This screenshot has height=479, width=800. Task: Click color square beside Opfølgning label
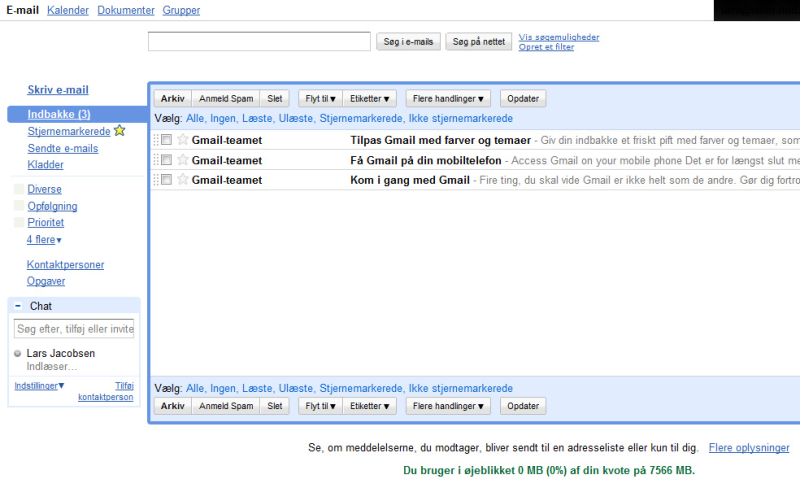pyautogui.click(x=19, y=206)
